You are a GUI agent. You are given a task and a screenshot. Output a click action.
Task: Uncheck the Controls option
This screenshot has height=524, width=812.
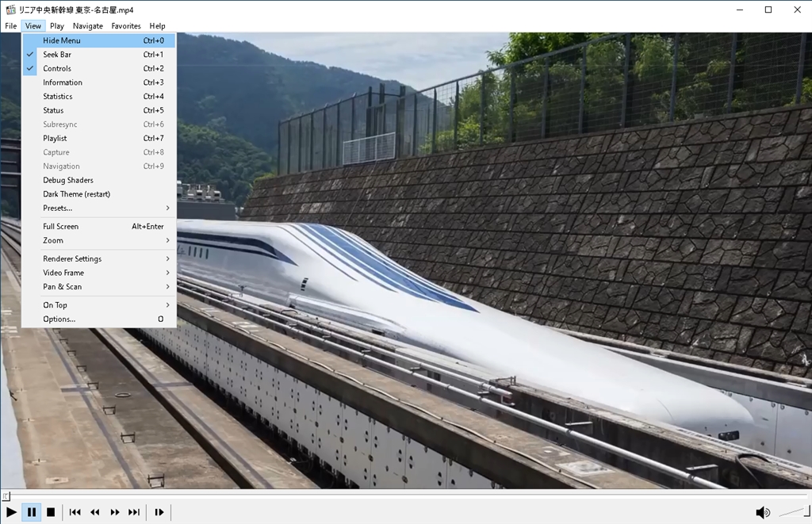[x=99, y=68]
